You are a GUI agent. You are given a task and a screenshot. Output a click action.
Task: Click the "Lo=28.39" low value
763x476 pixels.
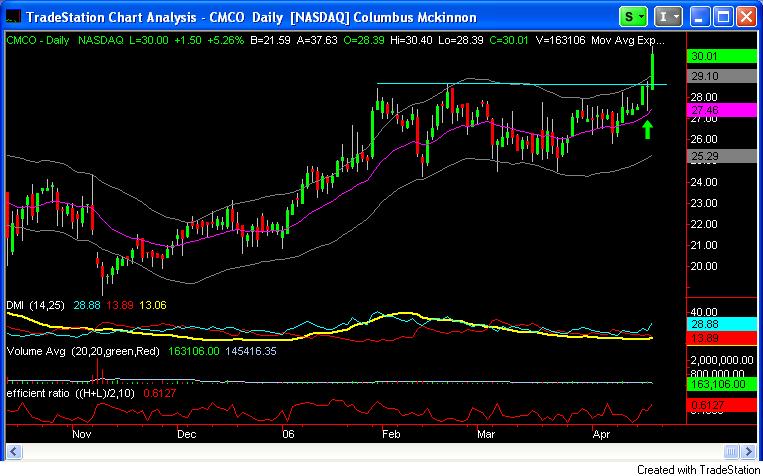tap(461, 40)
